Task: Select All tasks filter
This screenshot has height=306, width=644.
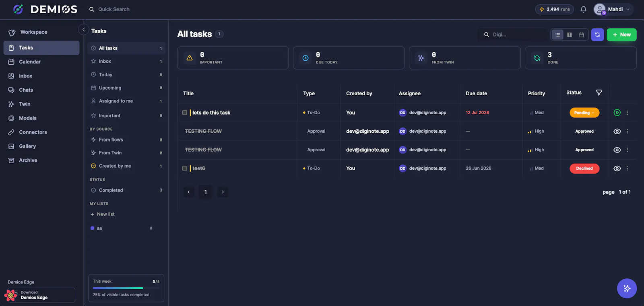Action: tap(126, 48)
